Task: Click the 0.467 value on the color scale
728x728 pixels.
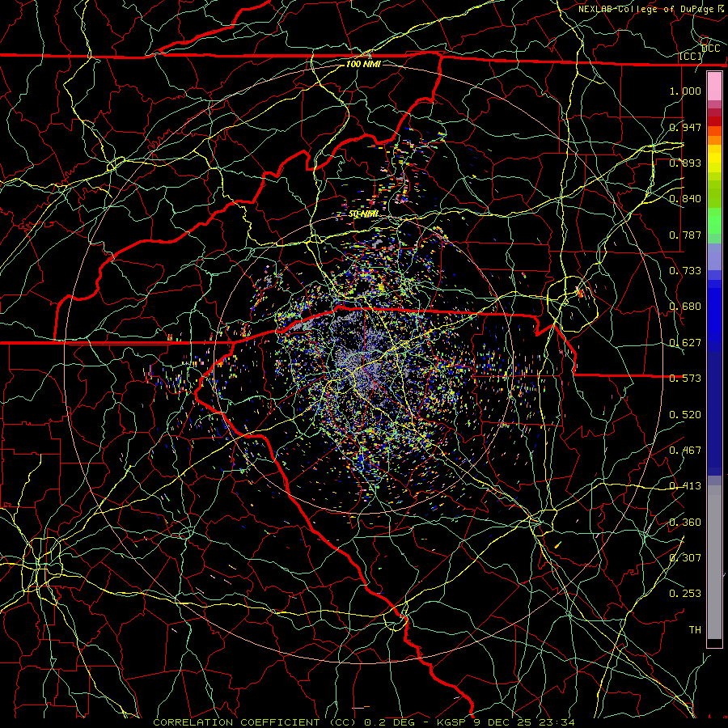Action: click(x=685, y=451)
